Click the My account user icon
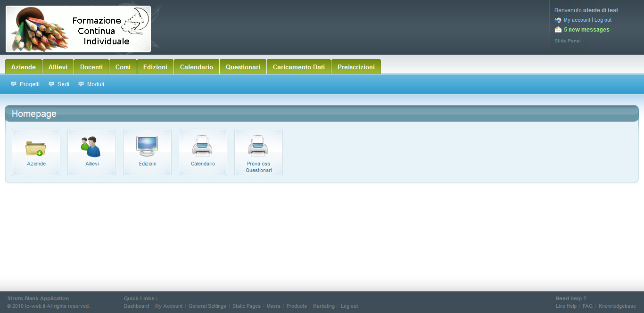This screenshot has width=644, height=313. [x=558, y=20]
